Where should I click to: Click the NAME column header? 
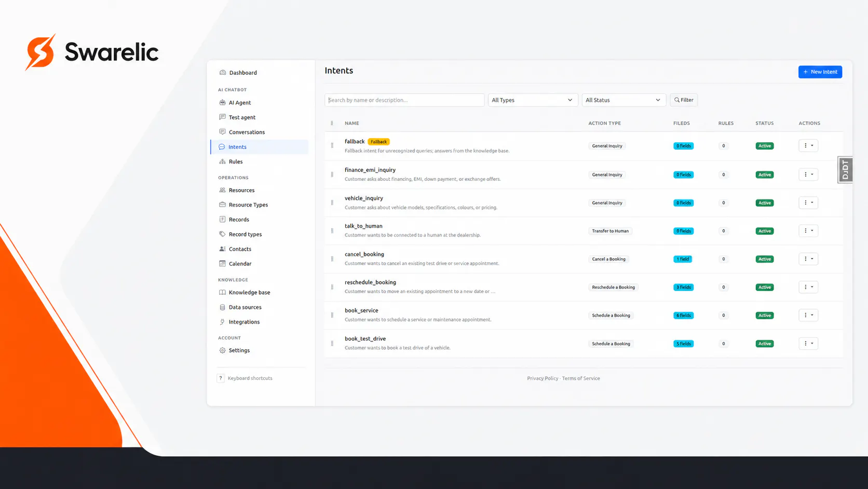(352, 123)
